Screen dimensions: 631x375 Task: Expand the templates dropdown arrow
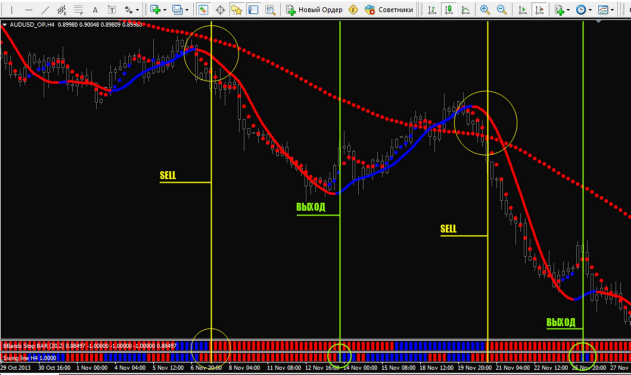612,10
